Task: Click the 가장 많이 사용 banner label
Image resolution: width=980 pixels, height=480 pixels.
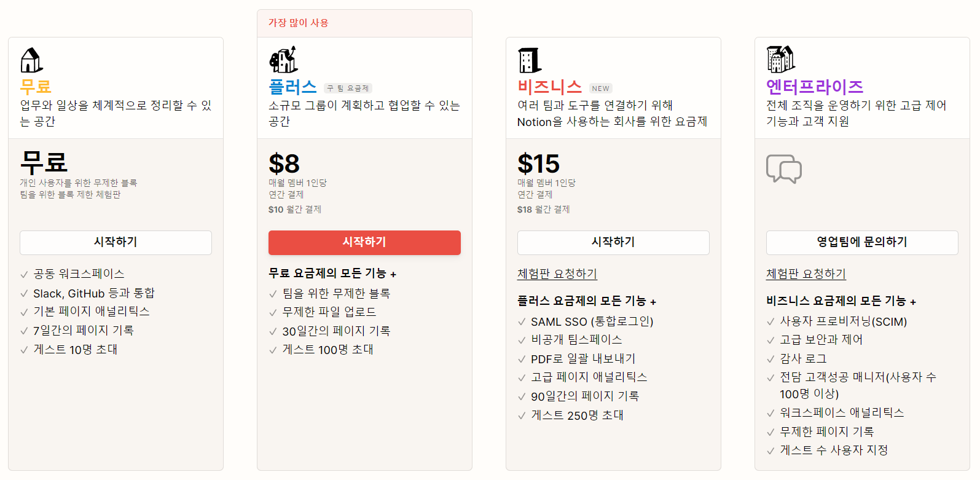Action: 299,23
